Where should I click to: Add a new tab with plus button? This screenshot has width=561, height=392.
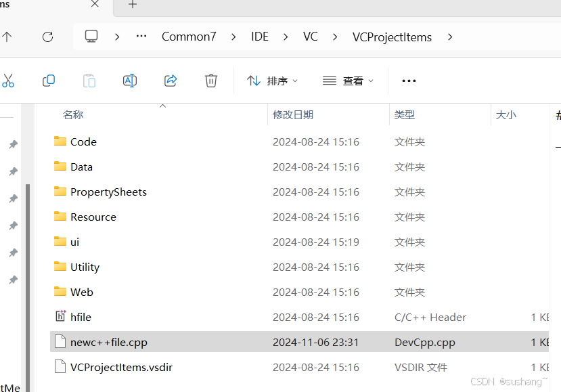(133, 4)
